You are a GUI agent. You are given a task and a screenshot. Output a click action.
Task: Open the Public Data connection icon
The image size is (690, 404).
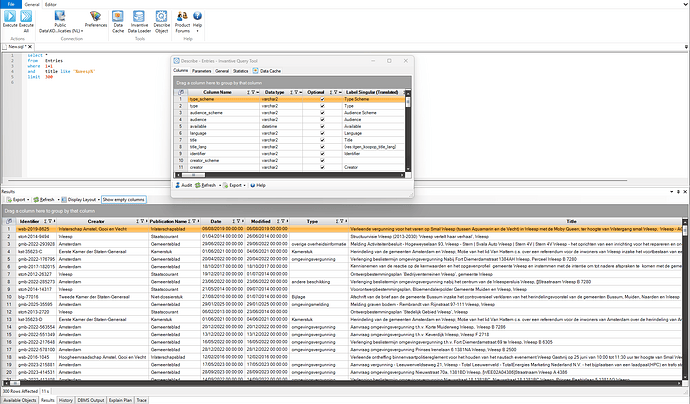(x=60, y=16)
